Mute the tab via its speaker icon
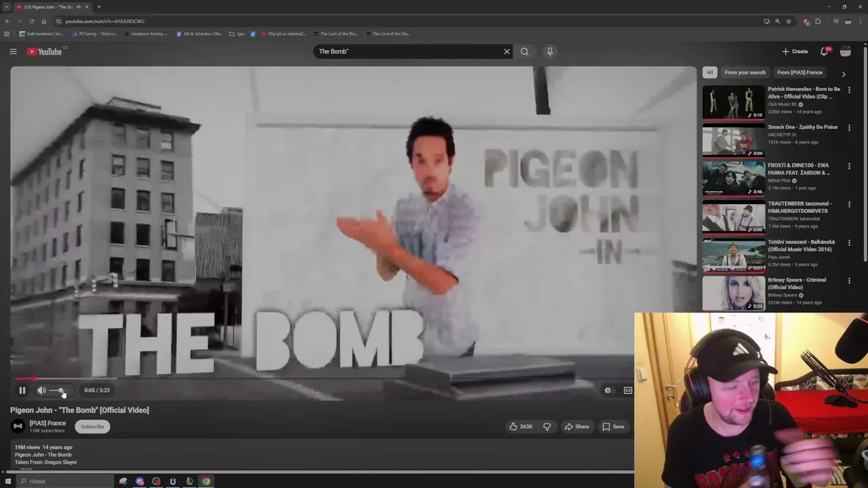Screen dimensions: 868x488 (79, 7)
